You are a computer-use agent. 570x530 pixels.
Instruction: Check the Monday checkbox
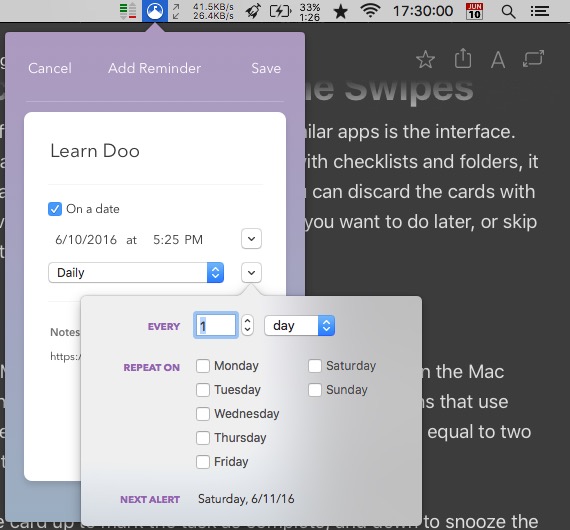pos(203,366)
